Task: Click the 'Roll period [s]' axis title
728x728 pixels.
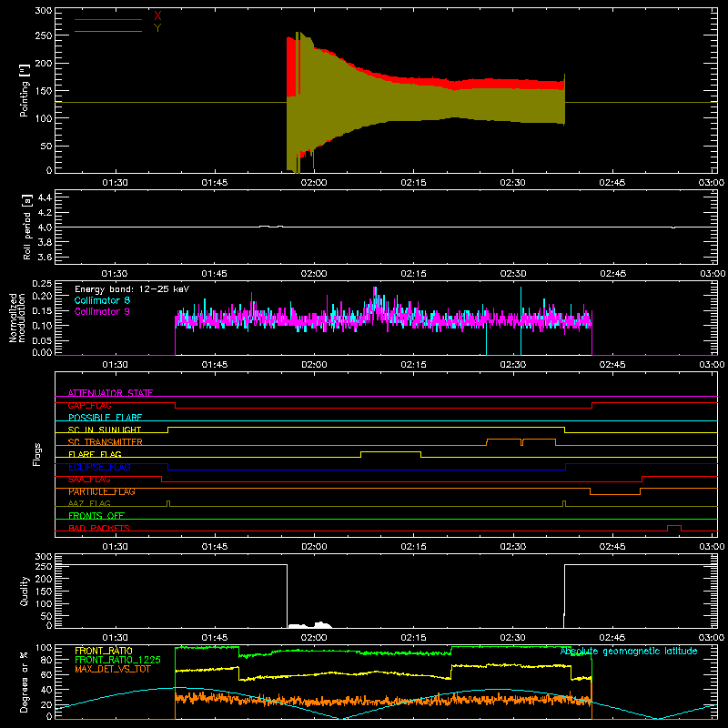Action: coord(27,227)
